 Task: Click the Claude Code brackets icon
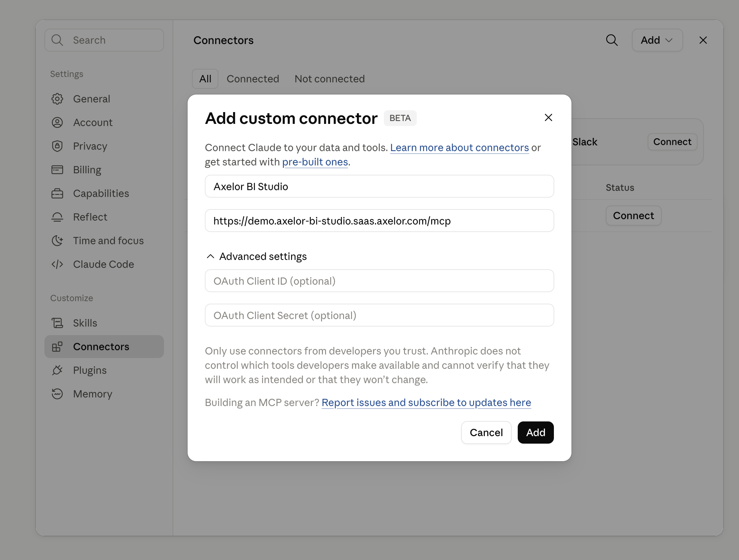point(57,264)
